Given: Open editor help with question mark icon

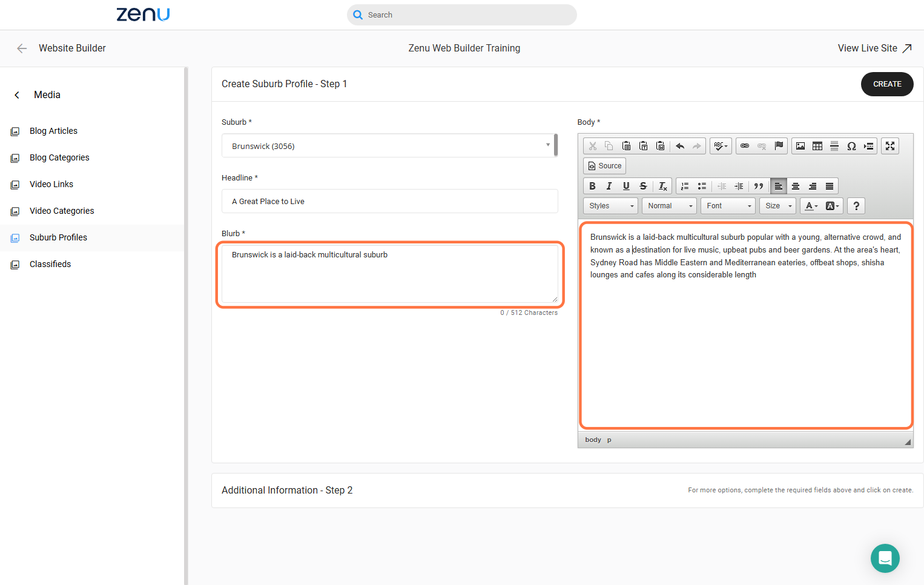Looking at the screenshot, I should 856,206.
